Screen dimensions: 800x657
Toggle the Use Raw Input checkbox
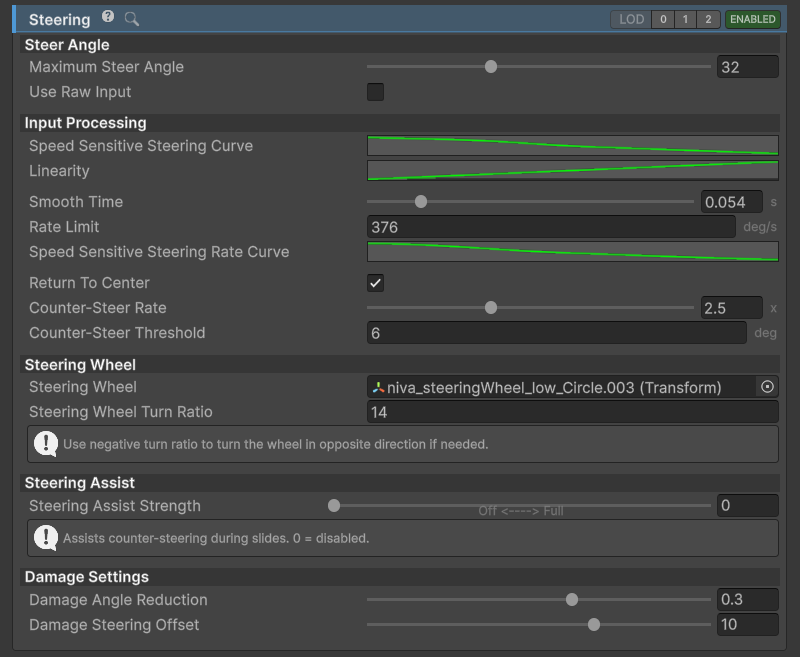(376, 92)
